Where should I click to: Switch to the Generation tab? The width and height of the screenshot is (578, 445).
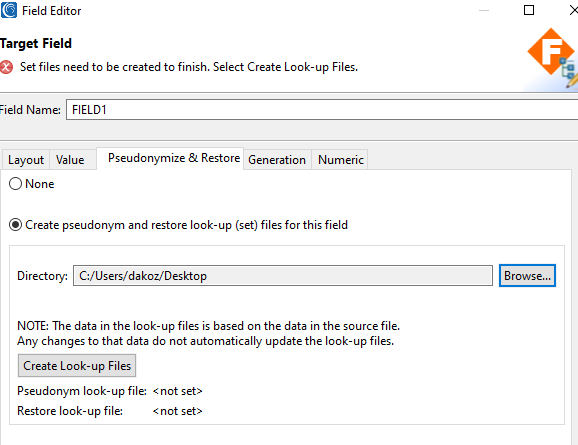point(277,160)
